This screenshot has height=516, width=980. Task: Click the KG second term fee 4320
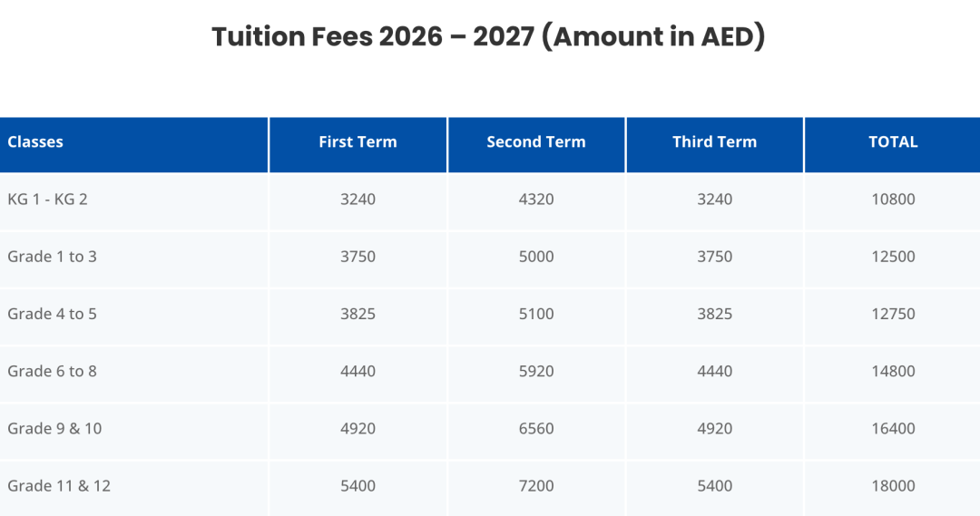pos(536,200)
